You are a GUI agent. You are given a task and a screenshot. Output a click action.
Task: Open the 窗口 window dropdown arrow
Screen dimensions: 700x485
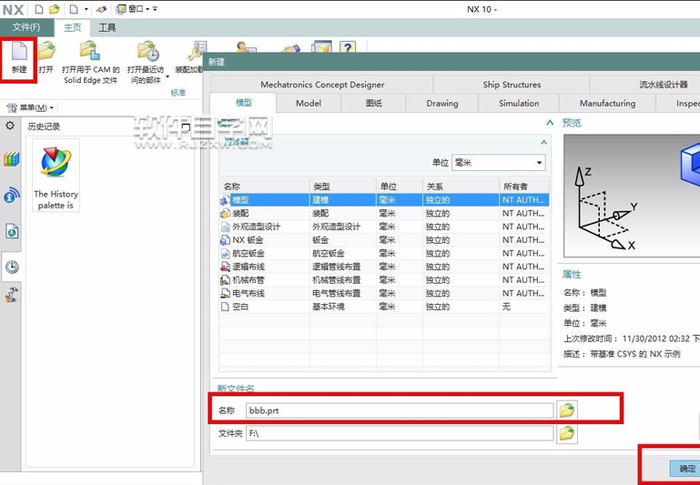(x=147, y=9)
